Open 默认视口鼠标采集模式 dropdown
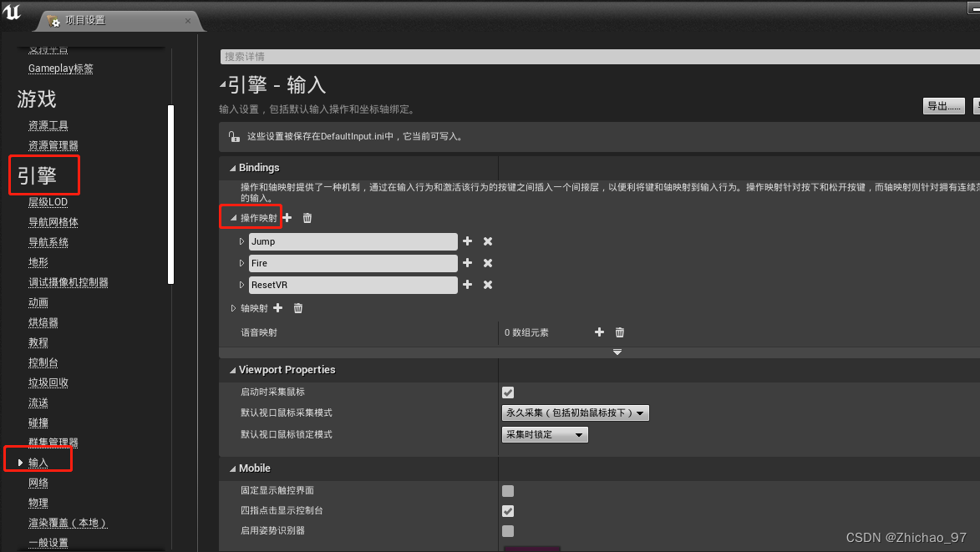This screenshot has width=980, height=552. click(x=575, y=413)
